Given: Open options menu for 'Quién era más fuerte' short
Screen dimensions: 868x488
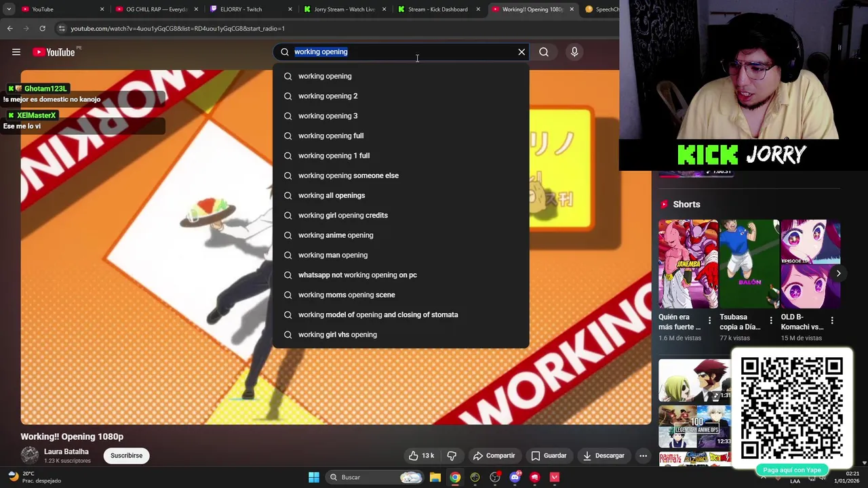Looking at the screenshot, I should [710, 321].
